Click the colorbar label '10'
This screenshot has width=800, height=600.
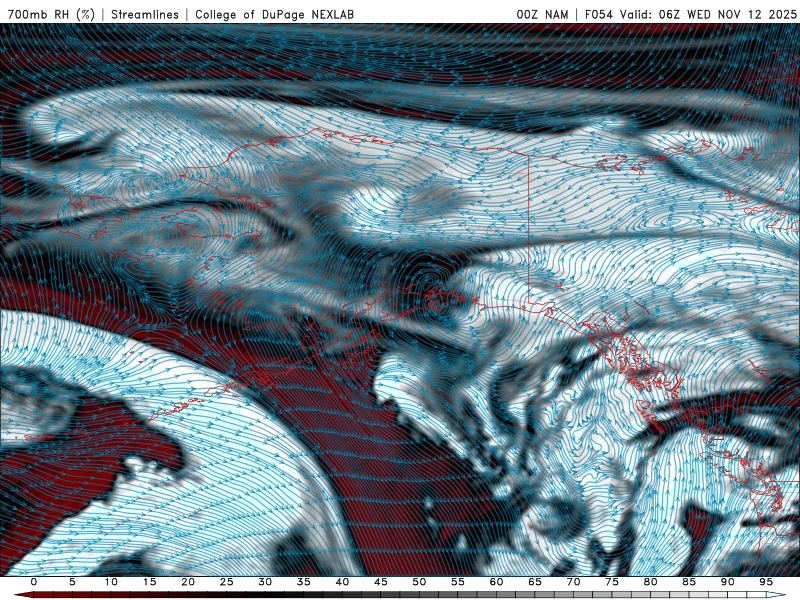coord(111,582)
